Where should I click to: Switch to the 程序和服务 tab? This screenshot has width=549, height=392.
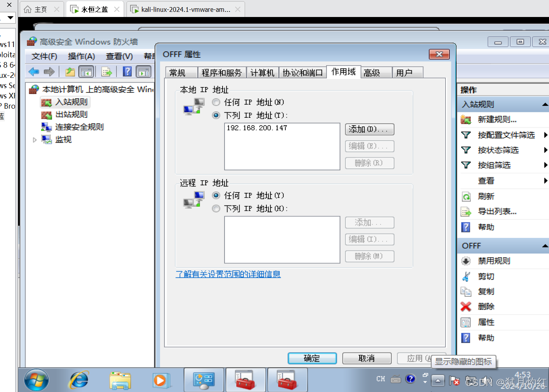221,73
